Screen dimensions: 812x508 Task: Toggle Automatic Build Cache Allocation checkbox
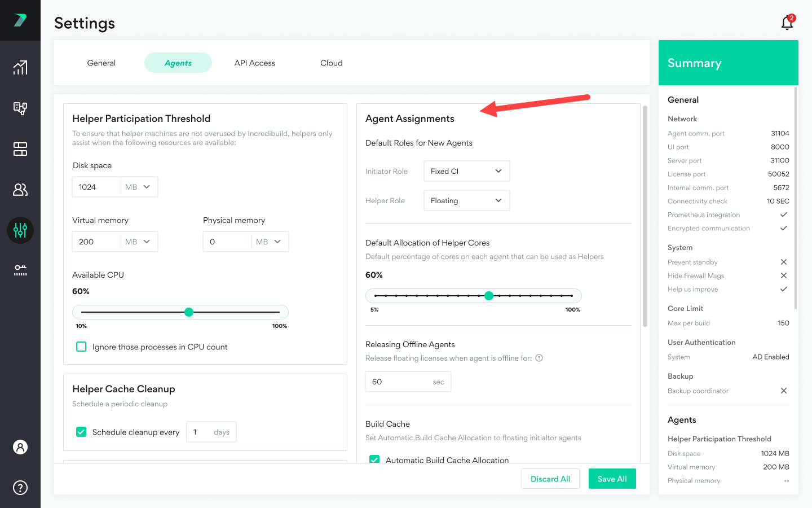click(x=374, y=459)
